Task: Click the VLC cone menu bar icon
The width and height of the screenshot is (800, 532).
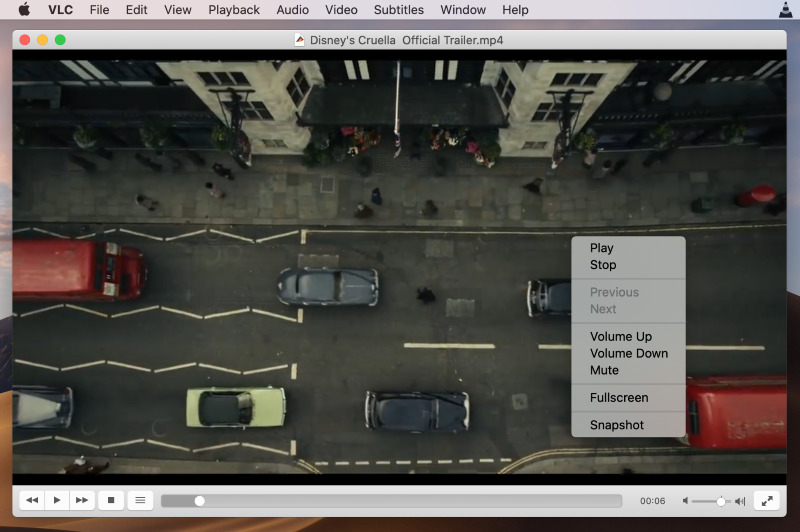Action: (x=786, y=9)
